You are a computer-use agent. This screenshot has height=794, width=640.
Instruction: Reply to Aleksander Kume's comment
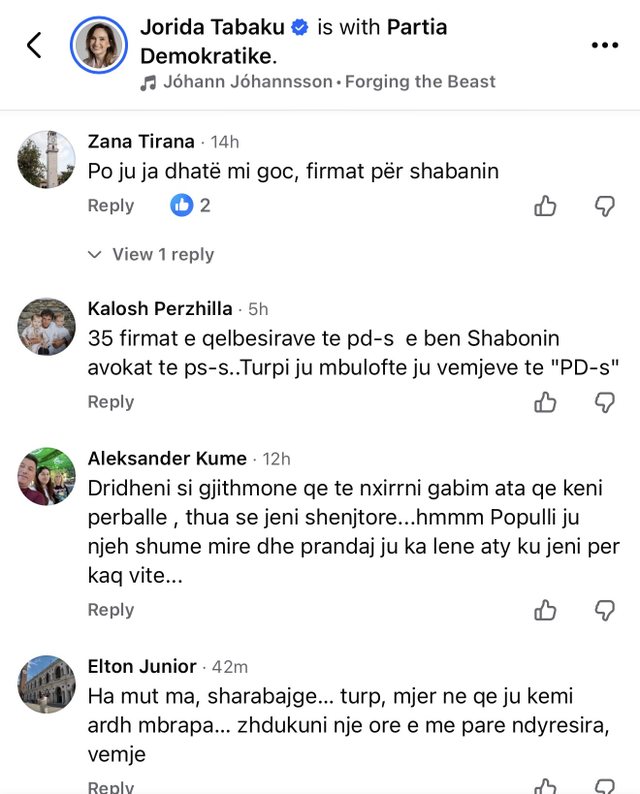(110, 609)
